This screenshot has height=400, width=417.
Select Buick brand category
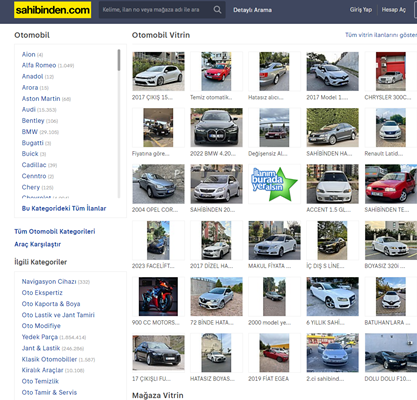pos(30,154)
